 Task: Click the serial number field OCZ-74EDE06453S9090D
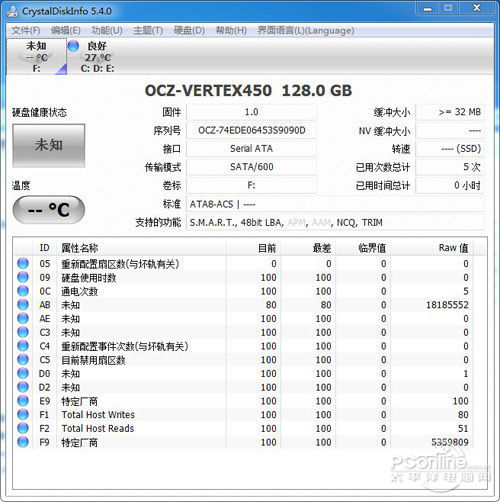251,130
